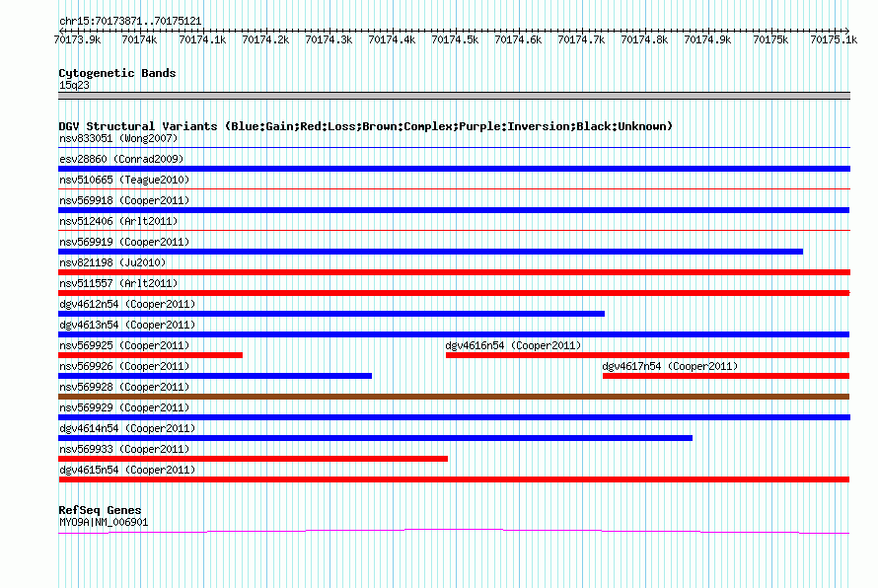The width and height of the screenshot is (878, 588).
Task: Open variant nsv569928 (Cooper2011) label
Action: (x=124, y=387)
